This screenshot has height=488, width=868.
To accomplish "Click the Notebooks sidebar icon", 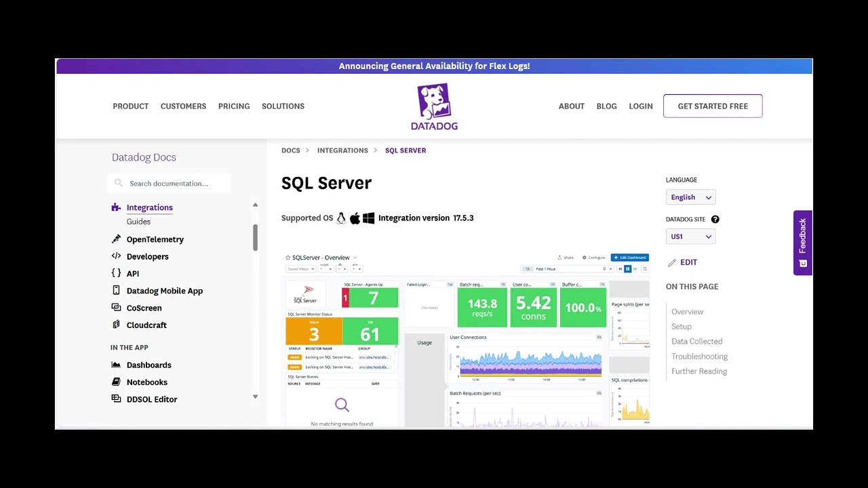I will click(116, 382).
